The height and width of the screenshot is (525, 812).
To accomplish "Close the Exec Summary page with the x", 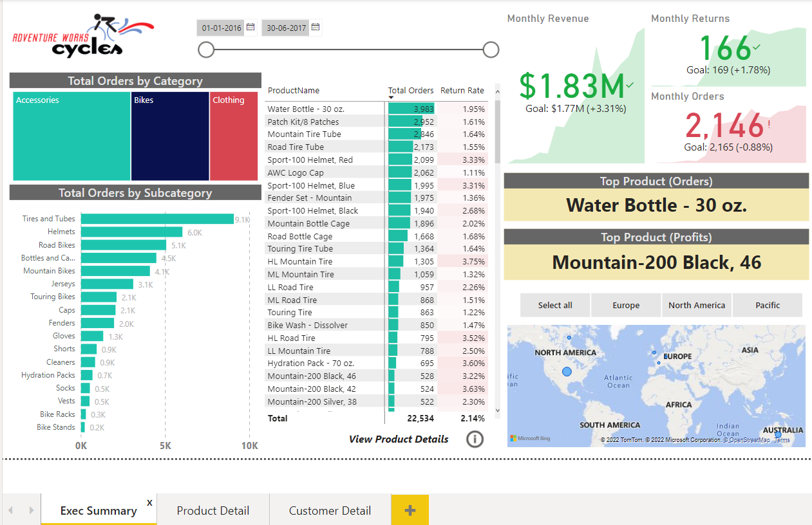I will coord(149,502).
